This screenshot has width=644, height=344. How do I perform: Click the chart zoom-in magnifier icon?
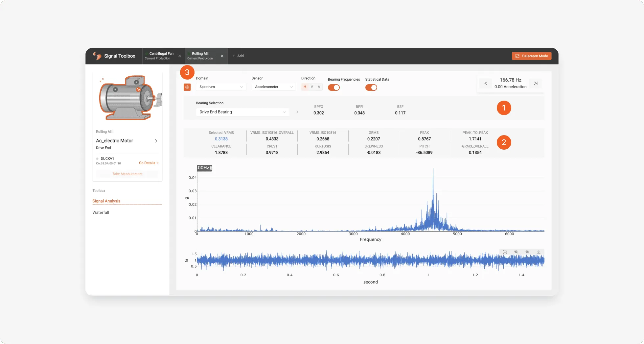516,252
